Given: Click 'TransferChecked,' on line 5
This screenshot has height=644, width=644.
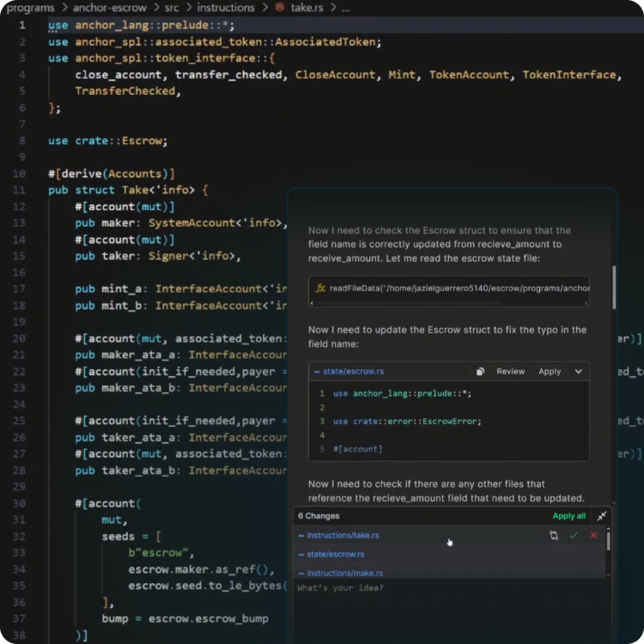Looking at the screenshot, I should tap(128, 91).
